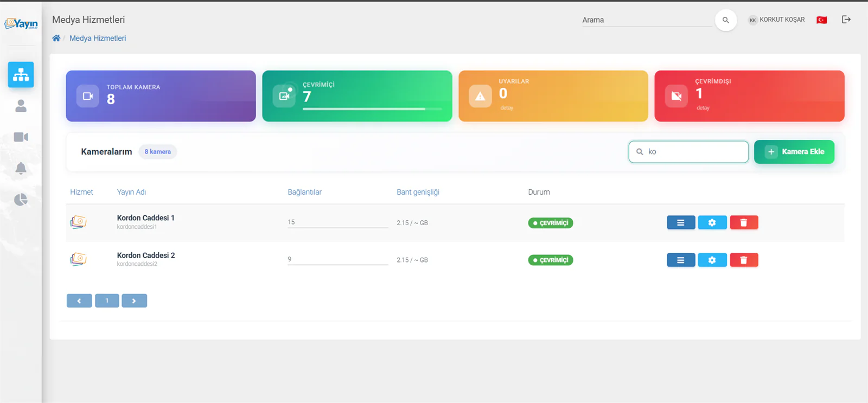Go to previous page arrow
The height and width of the screenshot is (403, 868).
pyautogui.click(x=79, y=300)
